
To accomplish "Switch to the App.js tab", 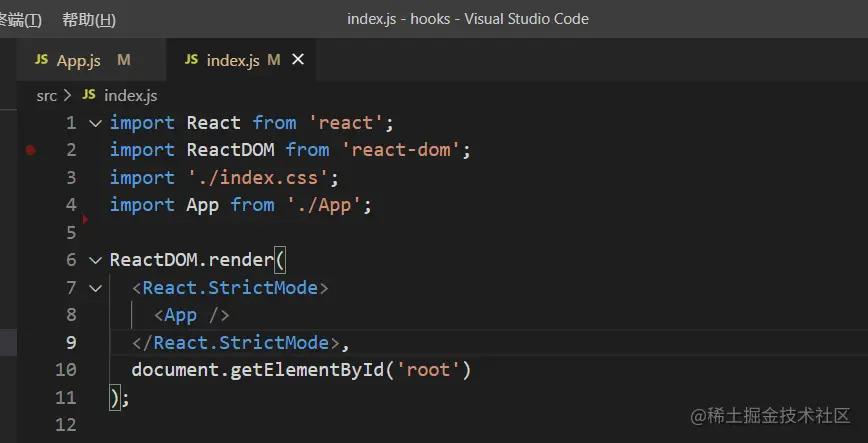I will click(78, 61).
